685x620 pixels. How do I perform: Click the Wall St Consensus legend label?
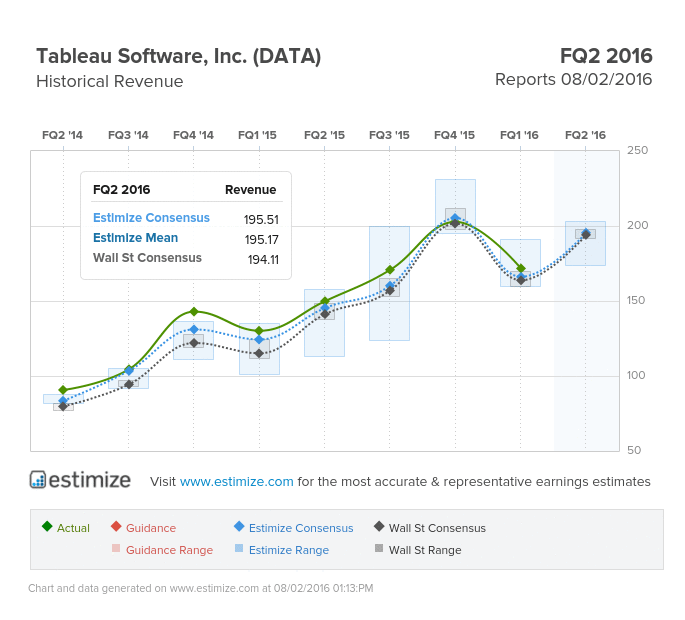pyautogui.click(x=437, y=528)
